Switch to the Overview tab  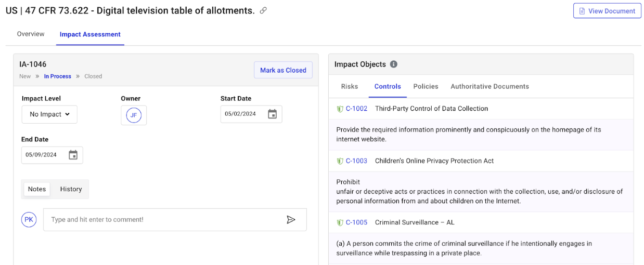pyautogui.click(x=31, y=34)
